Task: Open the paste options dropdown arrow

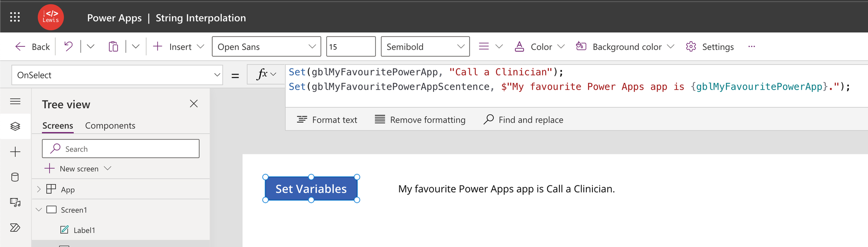Action: [136, 46]
